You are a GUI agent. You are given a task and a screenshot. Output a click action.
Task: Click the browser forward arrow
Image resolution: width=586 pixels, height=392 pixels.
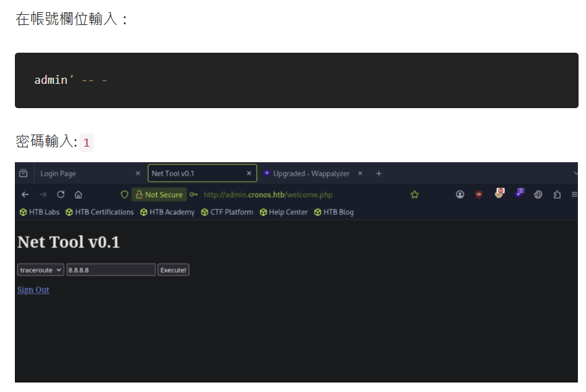(43, 195)
